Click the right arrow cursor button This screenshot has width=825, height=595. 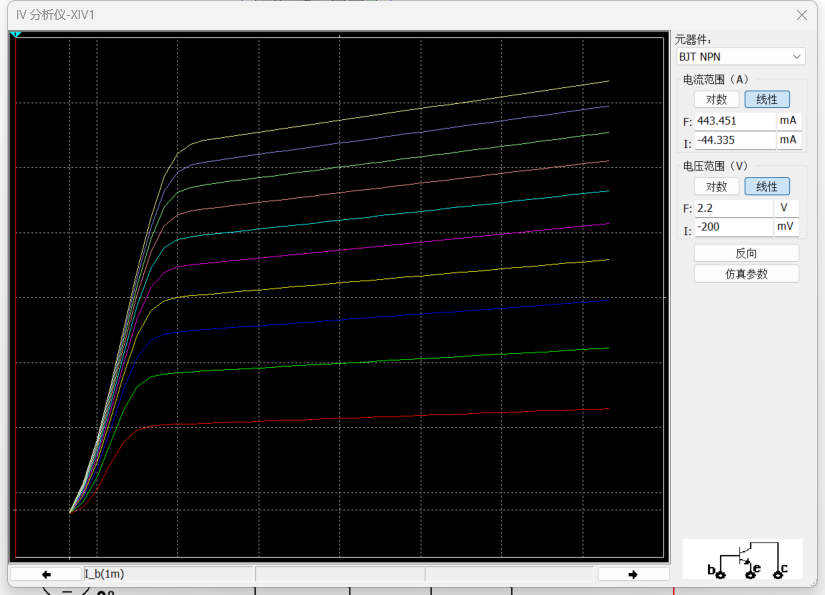pos(633,574)
